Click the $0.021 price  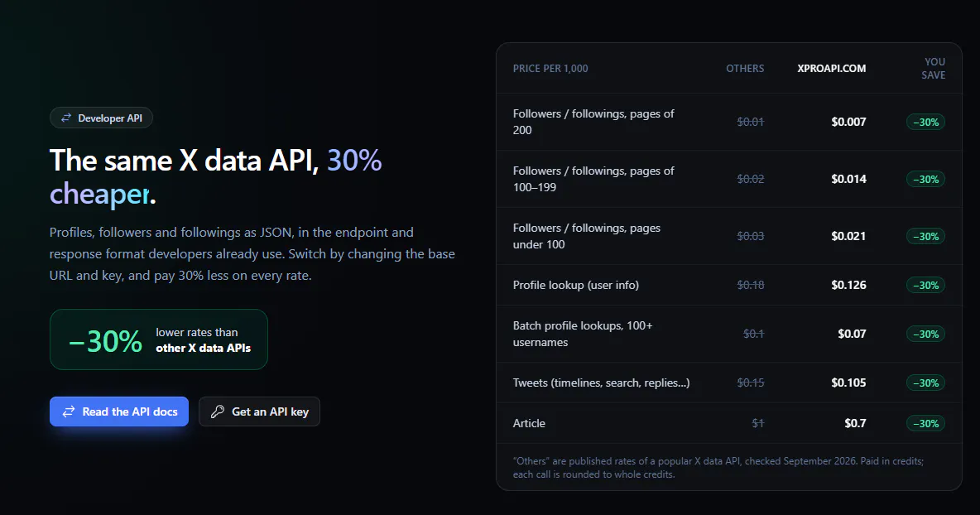pyautogui.click(x=848, y=236)
